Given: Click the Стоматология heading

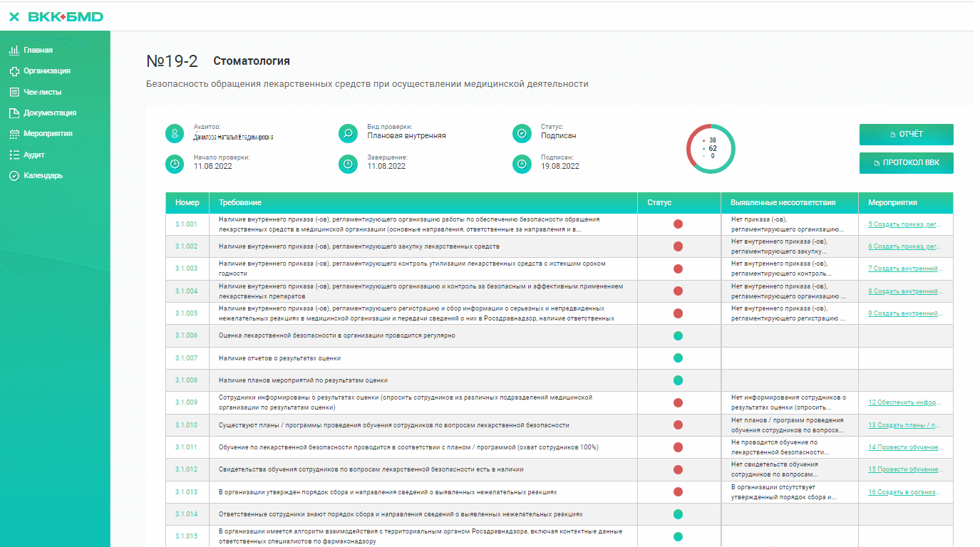Looking at the screenshot, I should point(252,61).
